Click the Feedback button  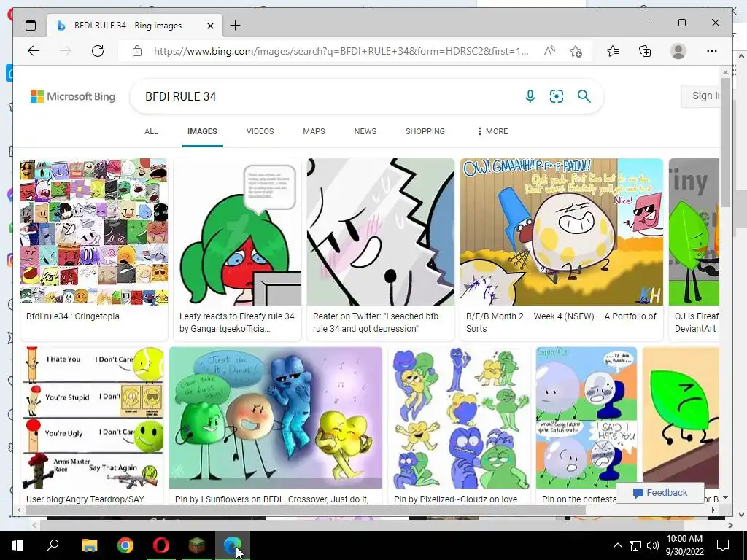tap(659, 493)
